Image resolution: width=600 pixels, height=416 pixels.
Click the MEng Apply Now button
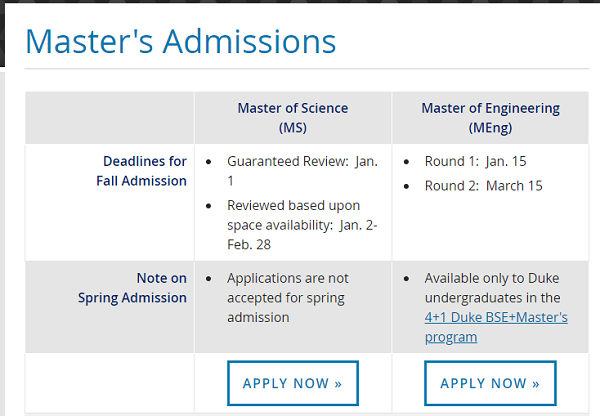click(490, 383)
